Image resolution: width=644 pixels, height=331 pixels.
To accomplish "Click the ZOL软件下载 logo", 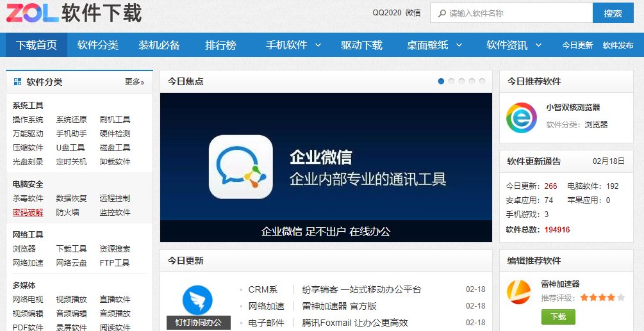I will (74, 13).
